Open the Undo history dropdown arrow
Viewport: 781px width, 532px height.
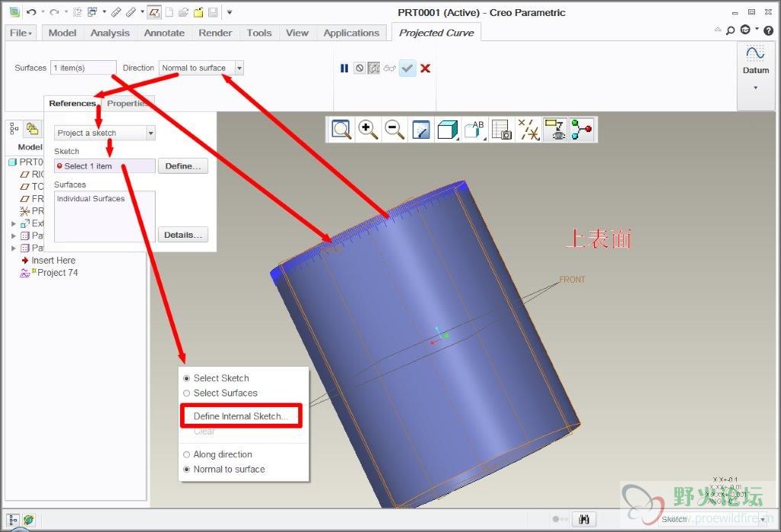(x=42, y=12)
